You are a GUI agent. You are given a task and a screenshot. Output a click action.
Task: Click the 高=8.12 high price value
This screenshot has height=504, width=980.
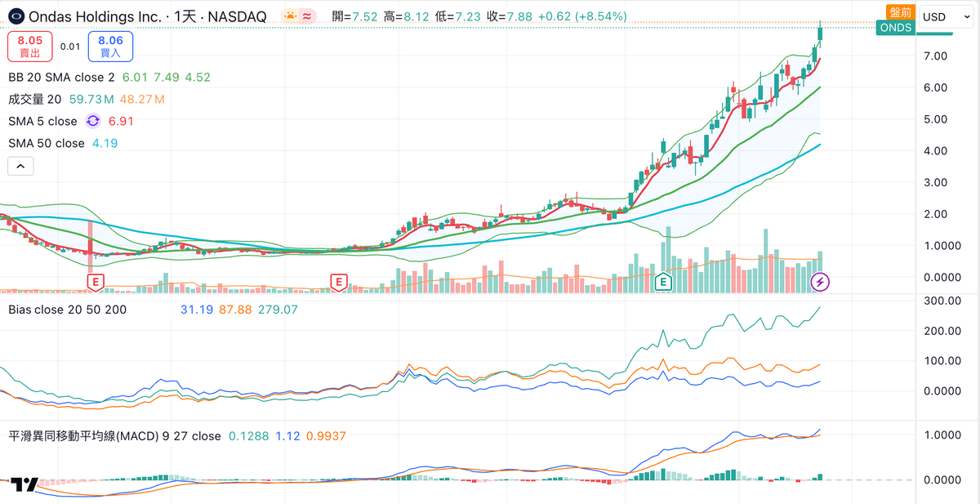[405, 16]
